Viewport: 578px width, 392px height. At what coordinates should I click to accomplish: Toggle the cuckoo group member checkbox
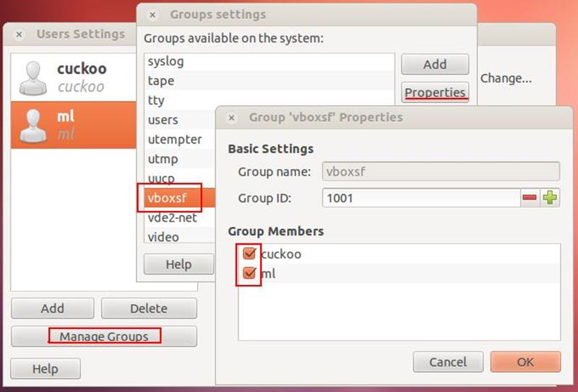click(249, 254)
